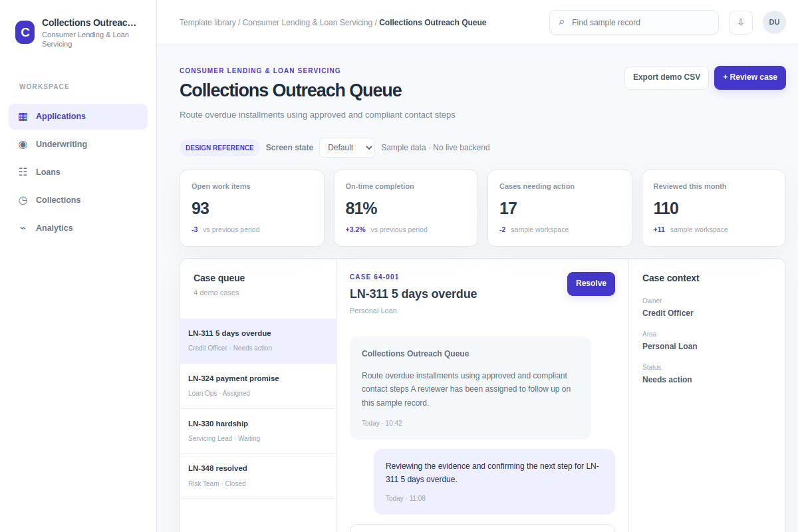Switch to Collections in the sidebar
The image size is (798, 532).
click(78, 200)
